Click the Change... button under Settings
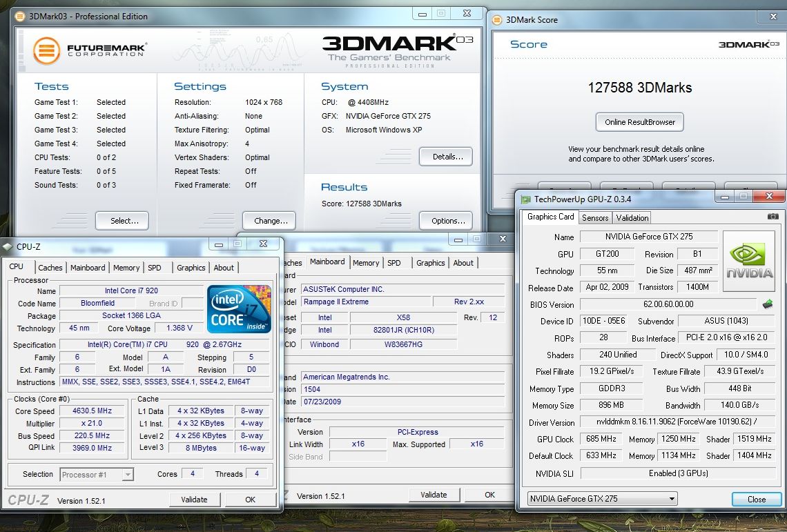787x532 pixels. pos(269,221)
